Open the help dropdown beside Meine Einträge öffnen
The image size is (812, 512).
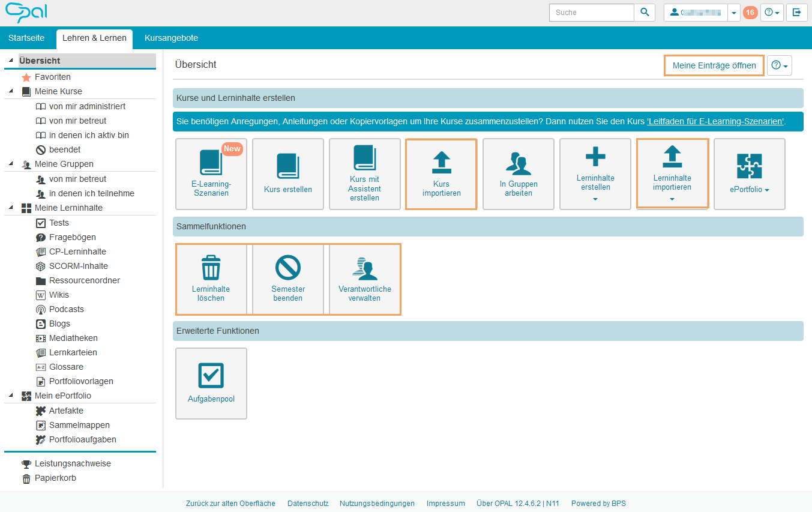[779, 65]
